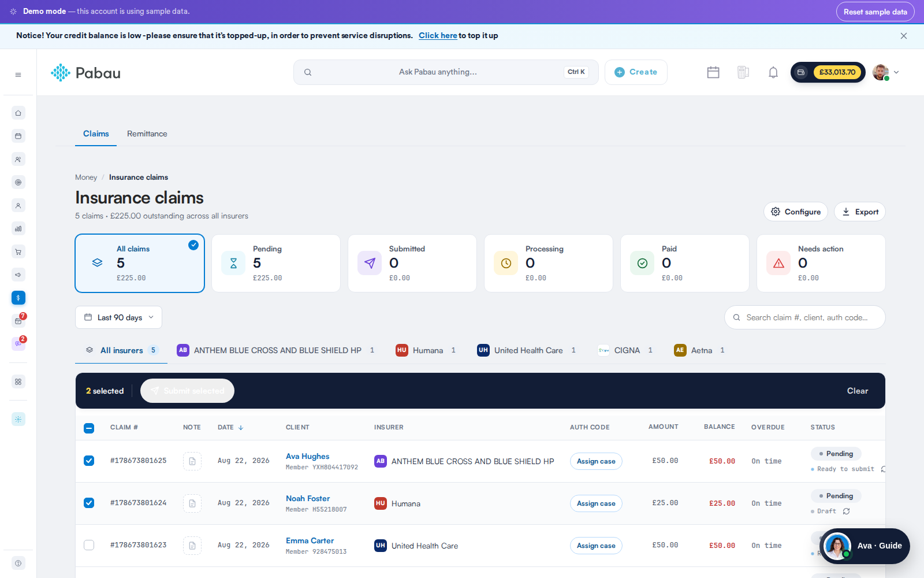Filter by ANTHEM BLUE CROSS AND BLUE SHIELD HP tab
The width and height of the screenshot is (924, 578).
pyautogui.click(x=276, y=350)
